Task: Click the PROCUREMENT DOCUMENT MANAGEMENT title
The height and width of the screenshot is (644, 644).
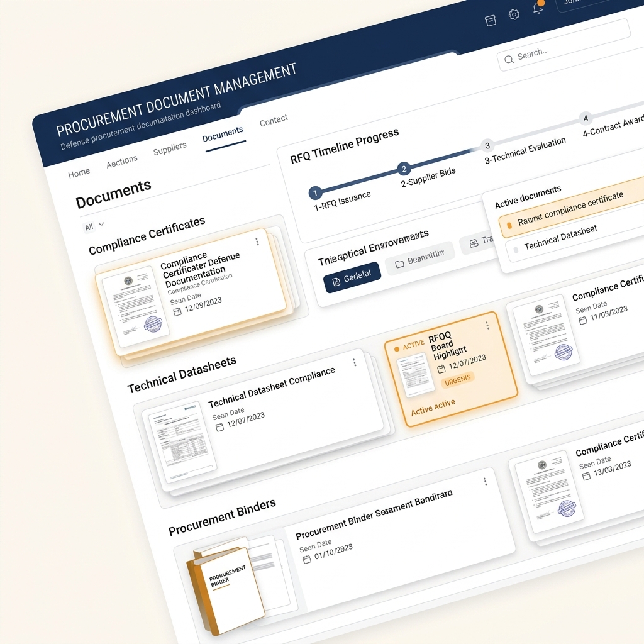Action: click(x=176, y=100)
